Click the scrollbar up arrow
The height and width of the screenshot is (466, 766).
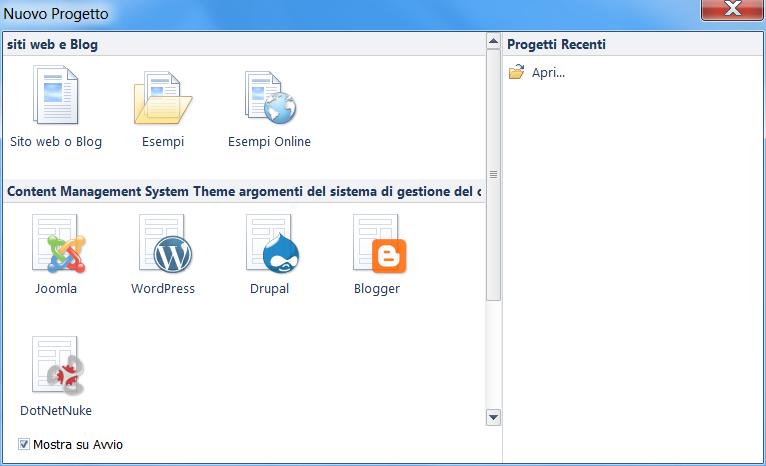tap(493, 41)
